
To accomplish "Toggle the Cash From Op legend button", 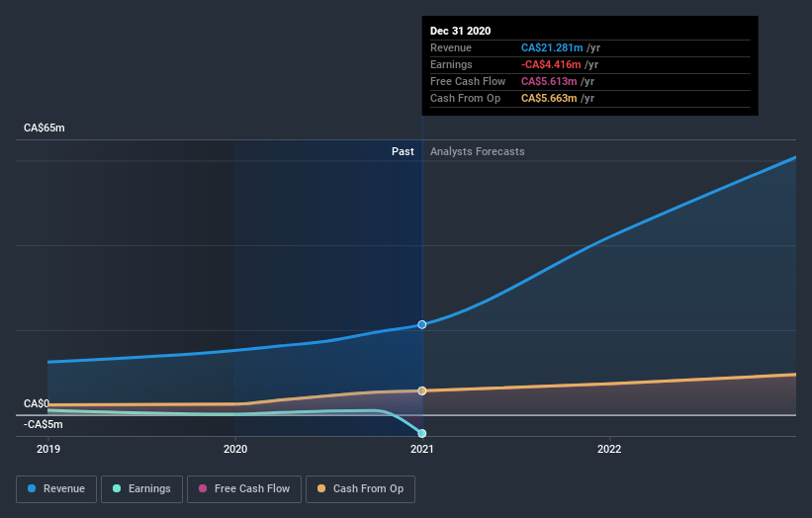I will coord(360,489).
